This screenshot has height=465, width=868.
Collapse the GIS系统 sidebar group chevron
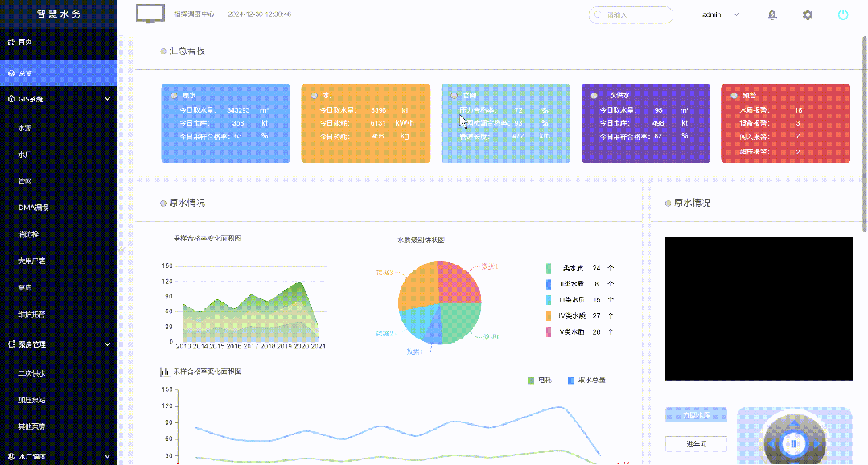tap(107, 99)
